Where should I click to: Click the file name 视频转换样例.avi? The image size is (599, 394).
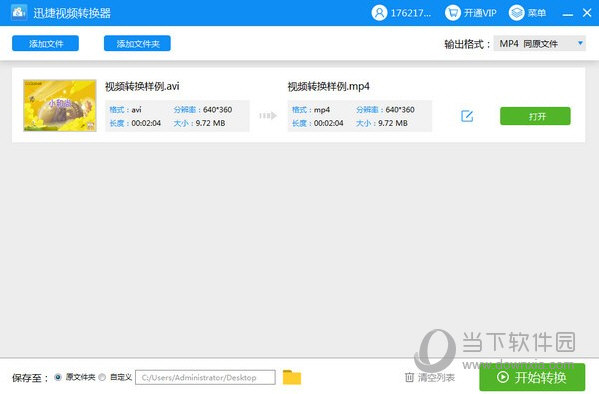pos(142,86)
